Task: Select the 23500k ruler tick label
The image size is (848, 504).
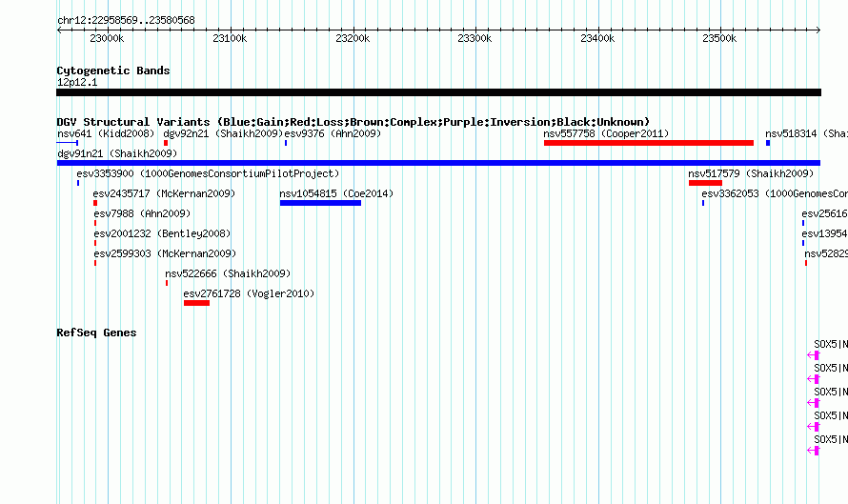Action: tap(719, 38)
